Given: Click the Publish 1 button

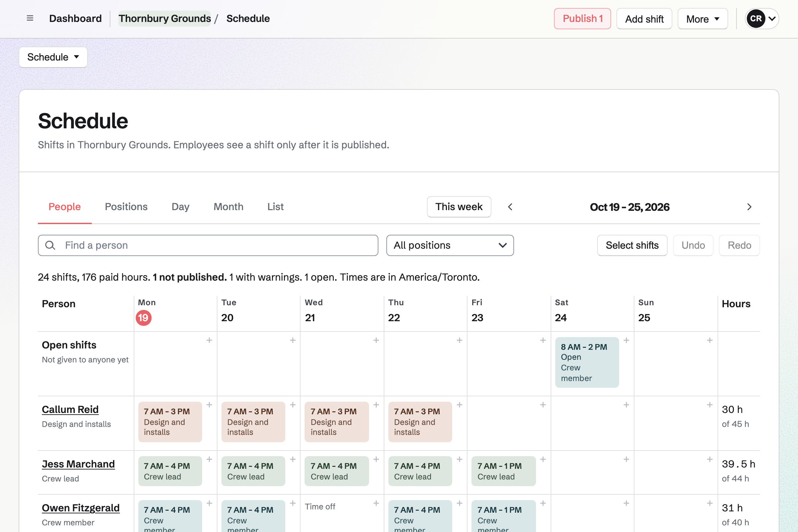Looking at the screenshot, I should click(x=582, y=19).
